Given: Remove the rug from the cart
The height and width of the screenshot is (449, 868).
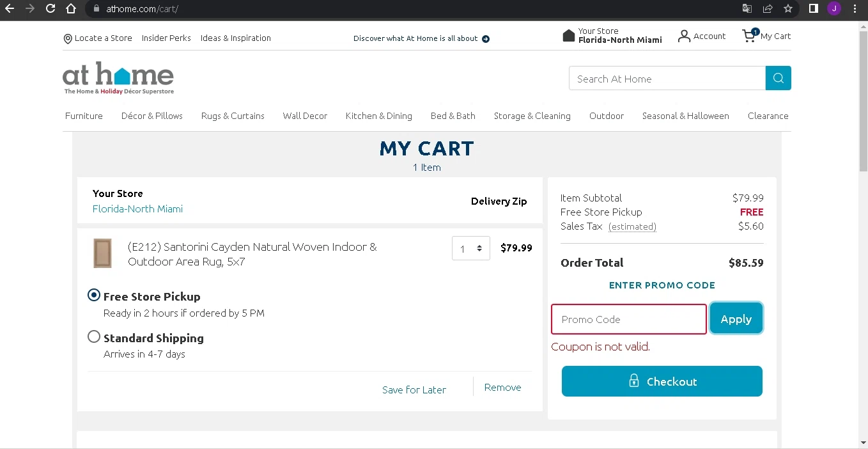Looking at the screenshot, I should pyautogui.click(x=503, y=388).
